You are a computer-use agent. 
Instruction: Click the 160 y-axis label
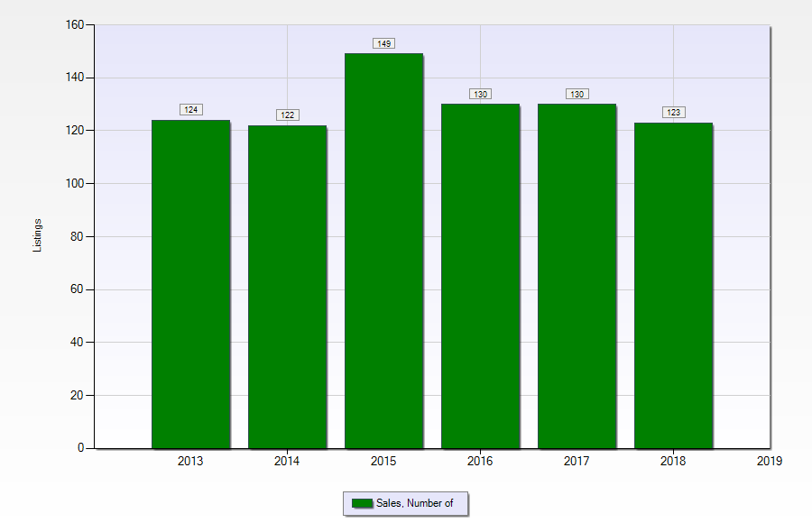[x=75, y=25]
